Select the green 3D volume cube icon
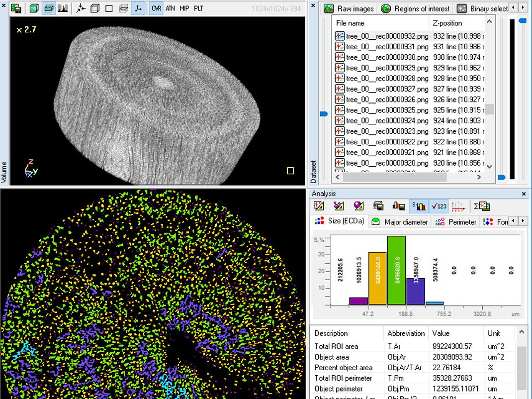532x399 pixels. pyautogui.click(x=33, y=8)
